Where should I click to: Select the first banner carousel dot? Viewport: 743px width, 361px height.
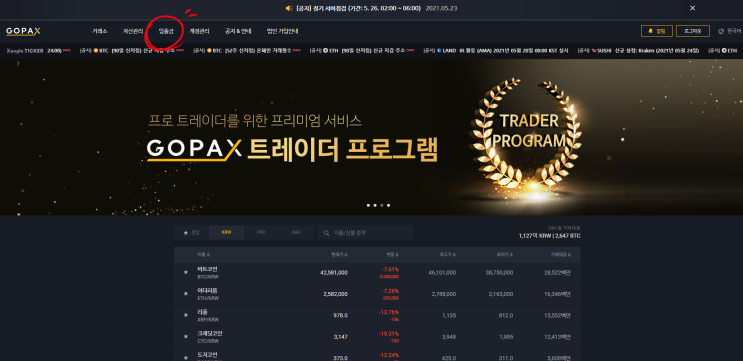point(368,205)
